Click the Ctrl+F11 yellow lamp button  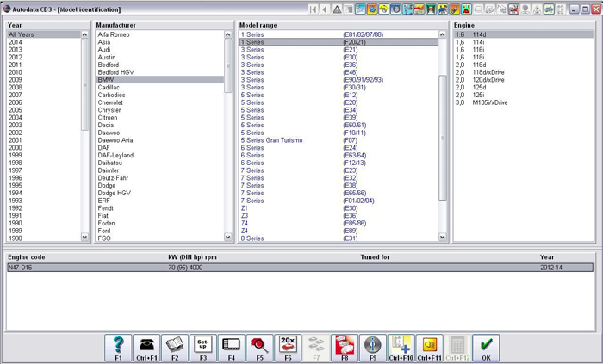430,348
